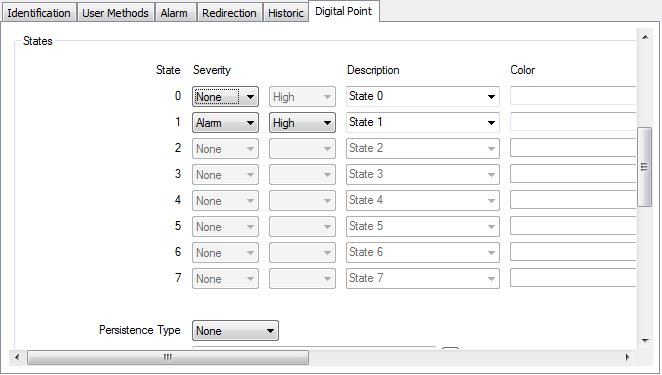This screenshot has width=662, height=375.
Task: Open State 5 priority dropdown
Action: (302, 227)
